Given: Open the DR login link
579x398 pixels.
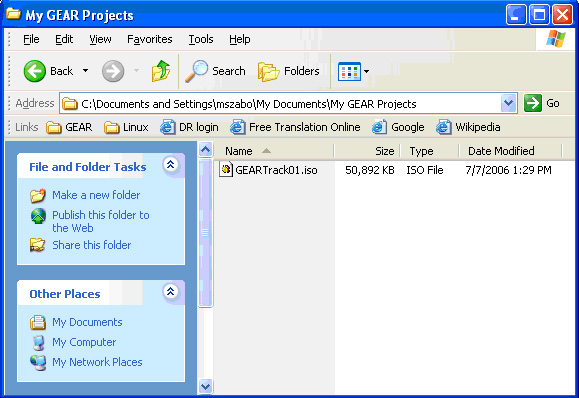Looking at the screenshot, I should 189,127.
